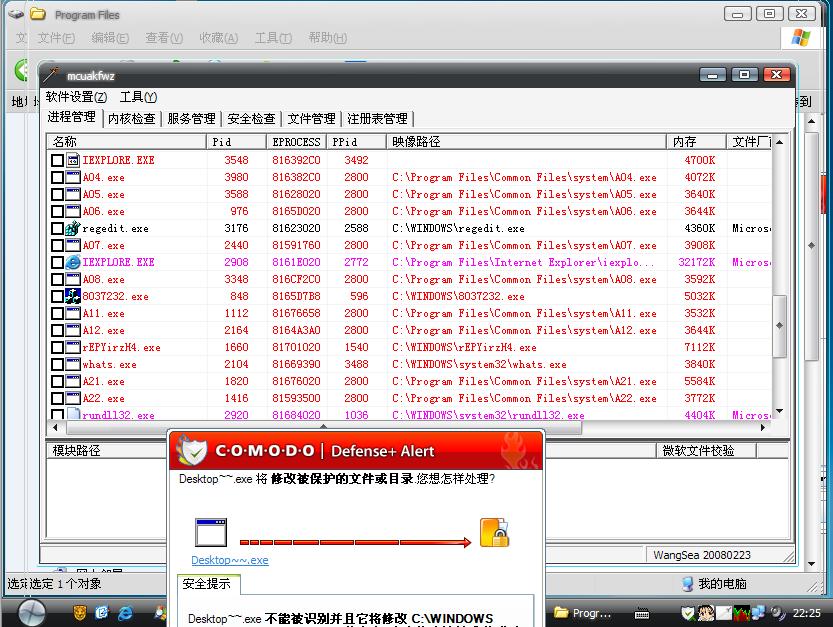This screenshot has width=833, height=627.
Task: Tick the checkbox for A06.exe
Action: coord(57,211)
